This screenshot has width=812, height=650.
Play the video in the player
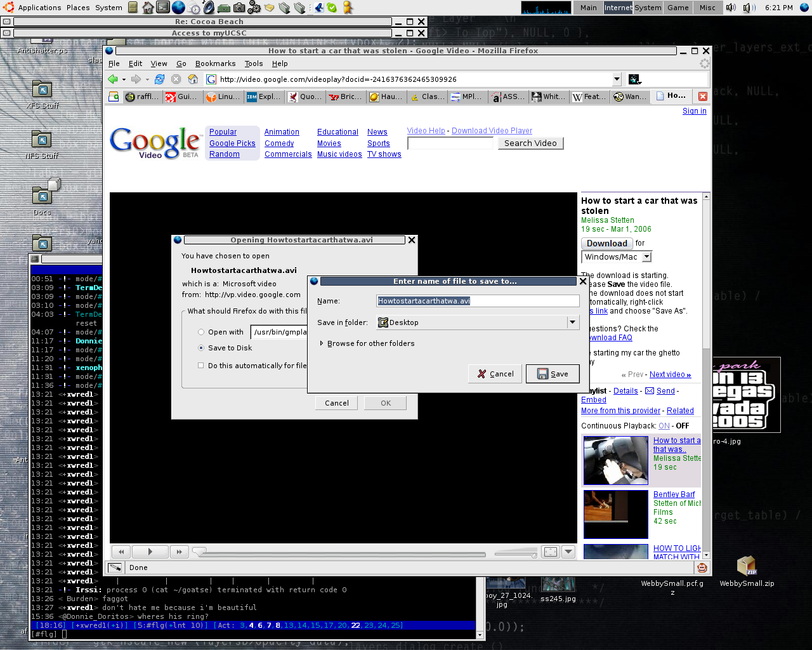(x=150, y=552)
